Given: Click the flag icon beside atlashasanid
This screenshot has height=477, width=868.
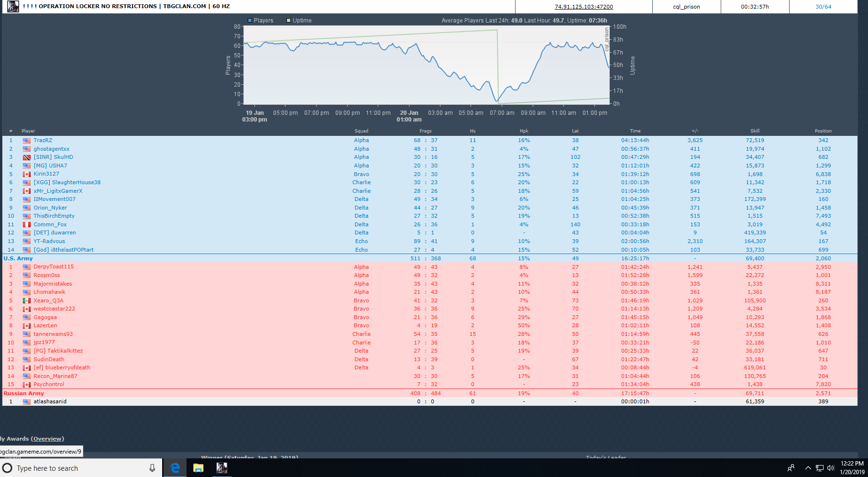Looking at the screenshot, I should 27,402.
